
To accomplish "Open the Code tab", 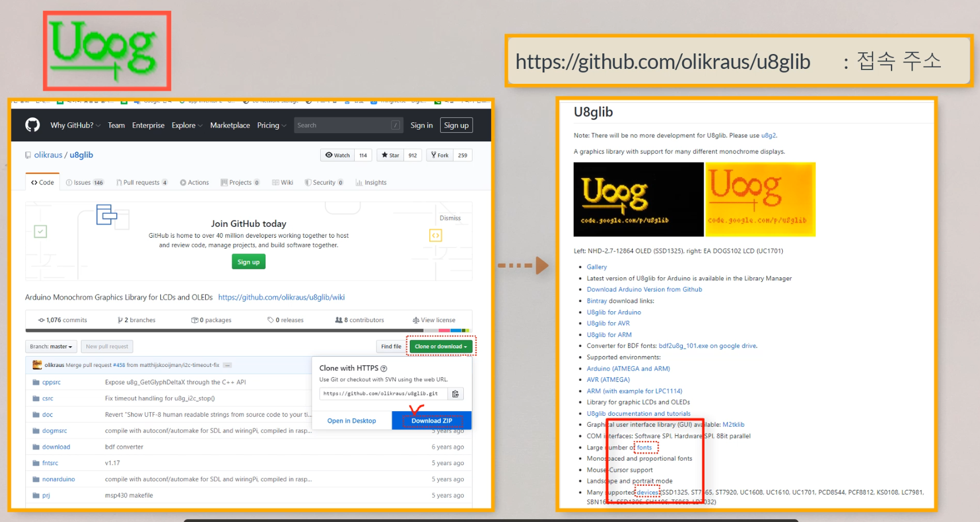I will point(43,183).
